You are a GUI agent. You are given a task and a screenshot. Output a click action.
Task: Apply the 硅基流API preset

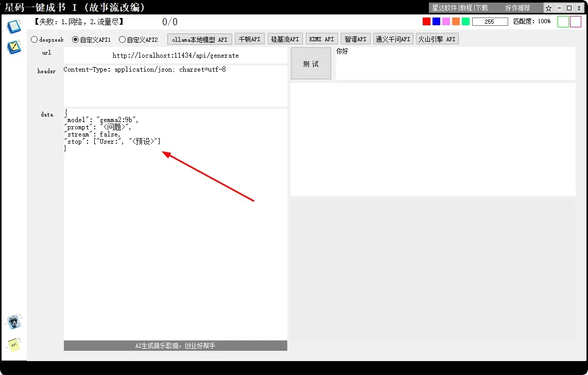pos(285,39)
